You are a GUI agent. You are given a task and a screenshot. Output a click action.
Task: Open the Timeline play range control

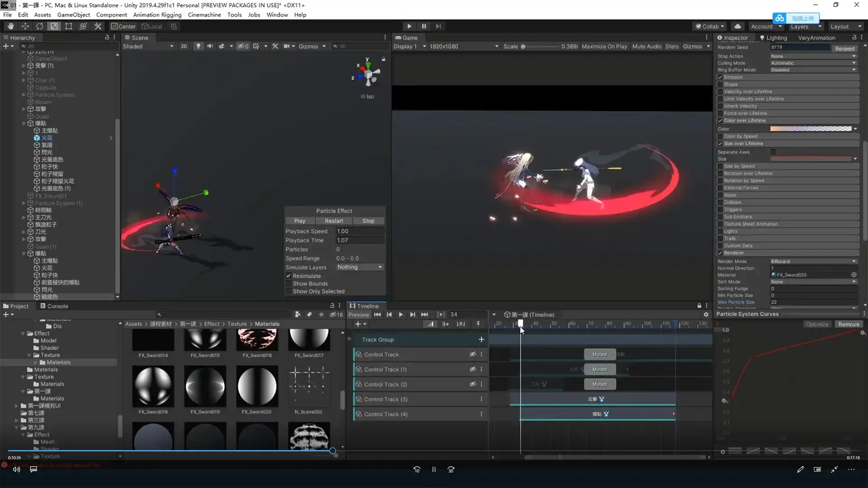pos(441,314)
